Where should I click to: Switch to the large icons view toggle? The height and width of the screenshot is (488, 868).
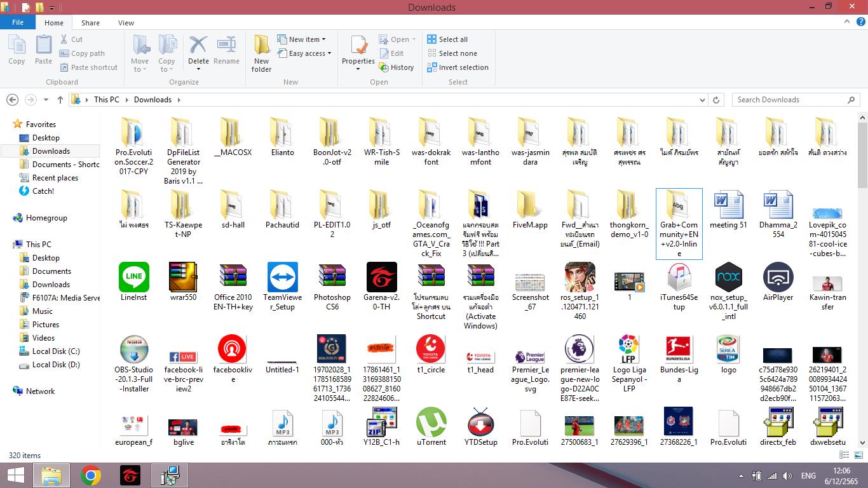point(858,455)
